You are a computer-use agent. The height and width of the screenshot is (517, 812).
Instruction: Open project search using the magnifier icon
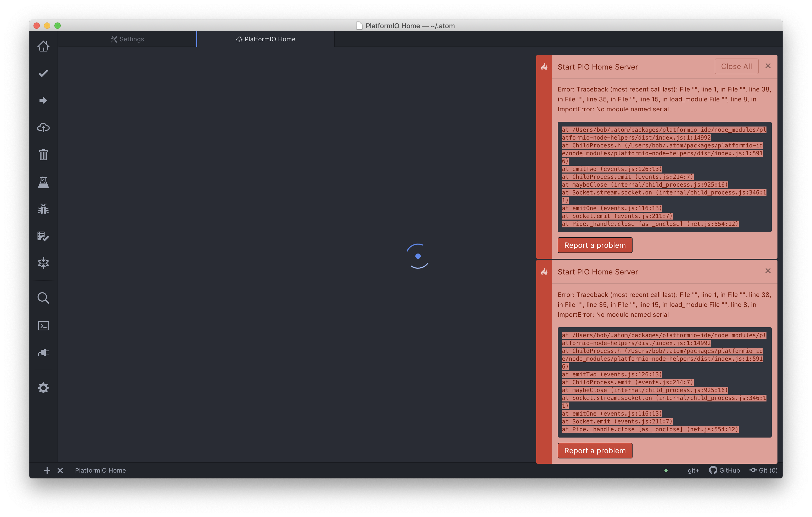pos(43,298)
